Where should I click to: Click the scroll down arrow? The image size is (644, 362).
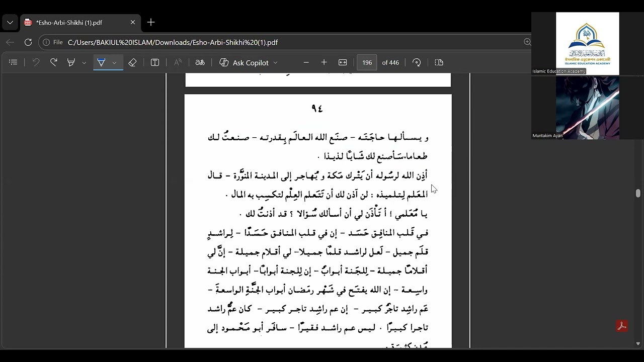(x=638, y=344)
